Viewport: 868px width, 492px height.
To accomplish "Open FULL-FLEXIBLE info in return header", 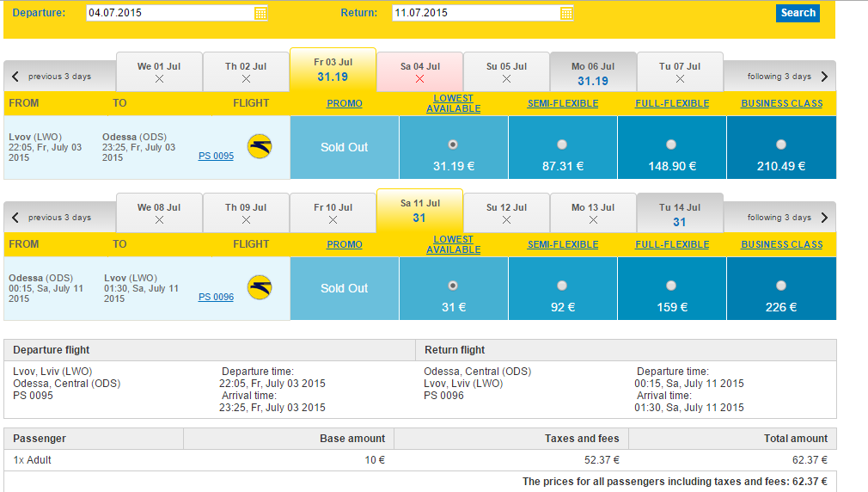I will [x=672, y=244].
